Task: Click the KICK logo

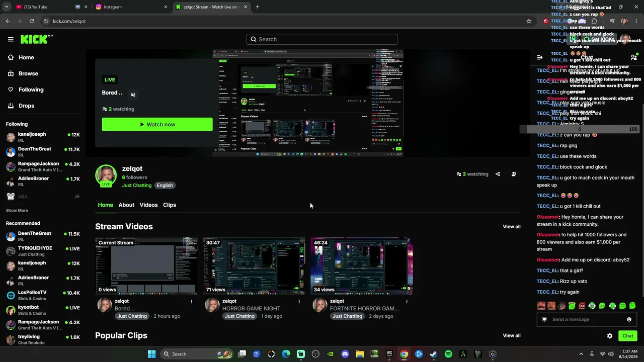Action: click(x=37, y=39)
